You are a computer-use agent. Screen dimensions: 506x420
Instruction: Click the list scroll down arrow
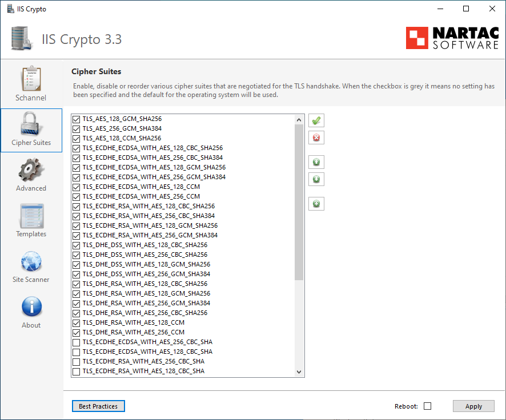coord(299,371)
